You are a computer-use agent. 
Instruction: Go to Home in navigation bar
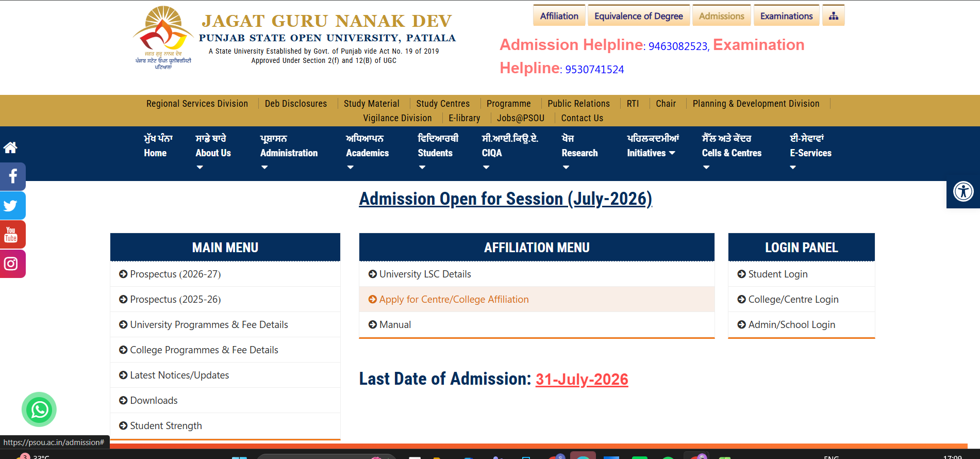point(158,146)
